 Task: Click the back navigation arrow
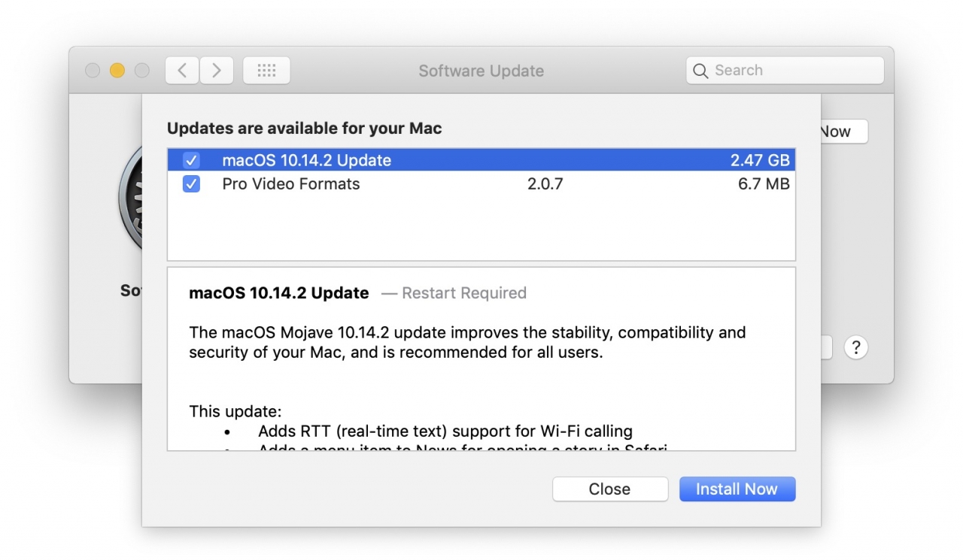pyautogui.click(x=181, y=70)
